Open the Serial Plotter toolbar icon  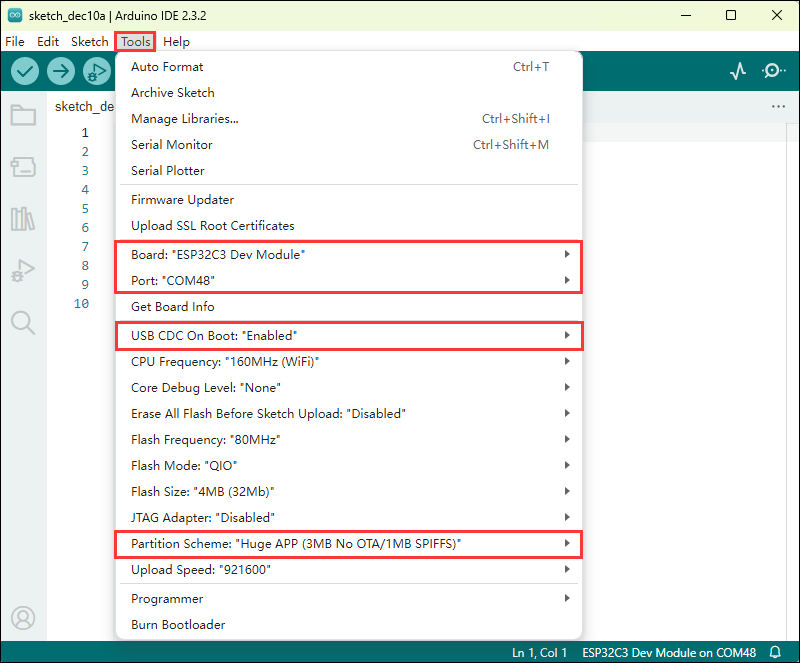(738, 71)
